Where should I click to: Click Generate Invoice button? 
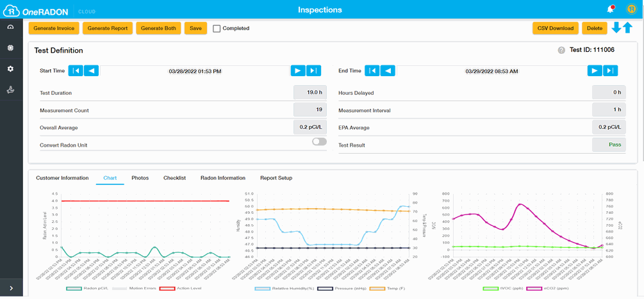54,28
